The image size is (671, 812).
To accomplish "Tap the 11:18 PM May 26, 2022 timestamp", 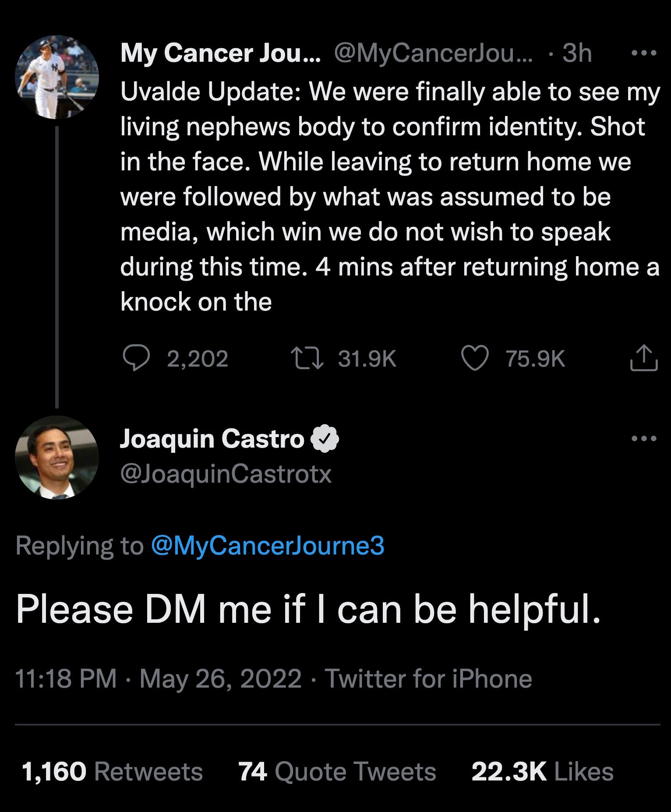I will pos(159,678).
